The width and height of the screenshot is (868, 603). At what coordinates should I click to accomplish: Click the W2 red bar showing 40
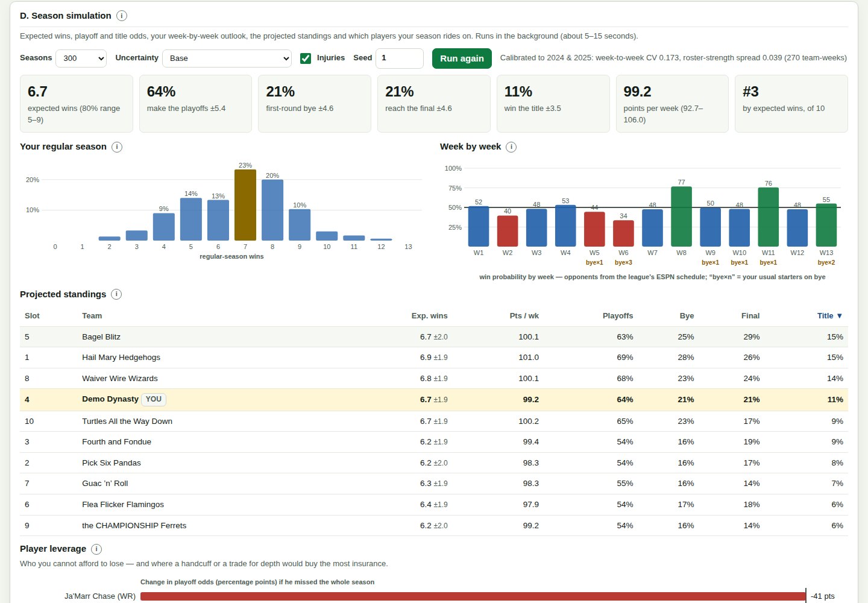click(x=508, y=231)
